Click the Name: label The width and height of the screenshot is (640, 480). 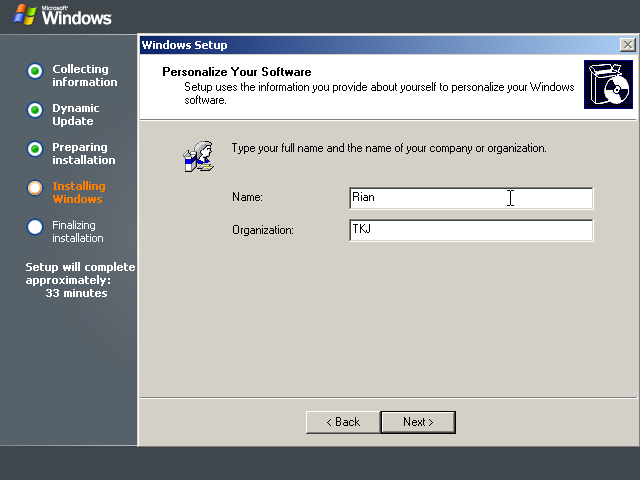(247, 197)
